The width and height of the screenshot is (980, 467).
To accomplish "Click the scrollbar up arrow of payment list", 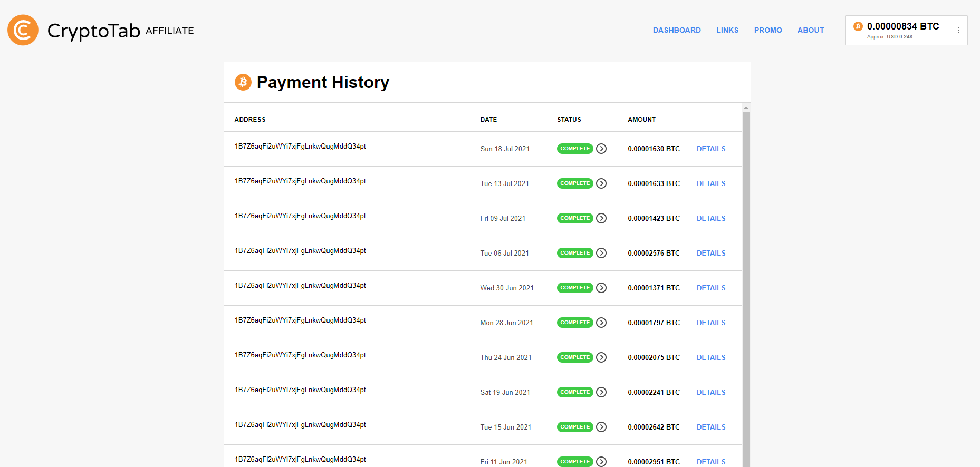I will click(x=746, y=108).
